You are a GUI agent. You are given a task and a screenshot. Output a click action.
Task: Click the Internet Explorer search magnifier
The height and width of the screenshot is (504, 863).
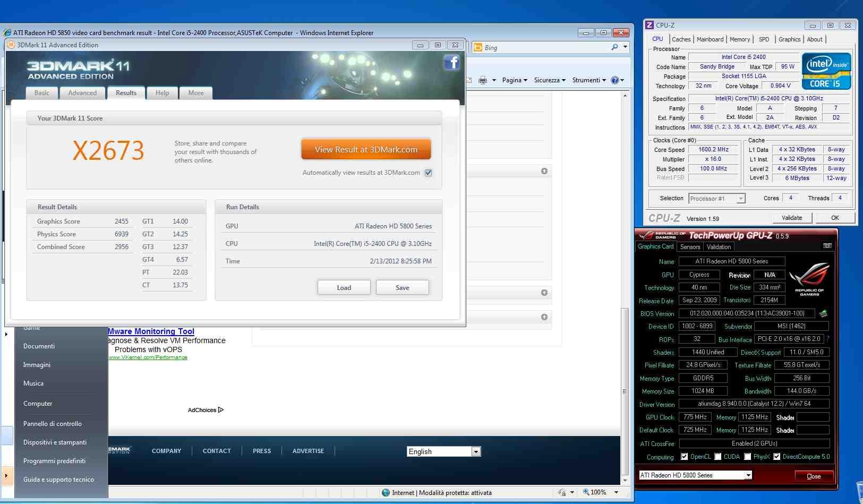[x=614, y=47]
